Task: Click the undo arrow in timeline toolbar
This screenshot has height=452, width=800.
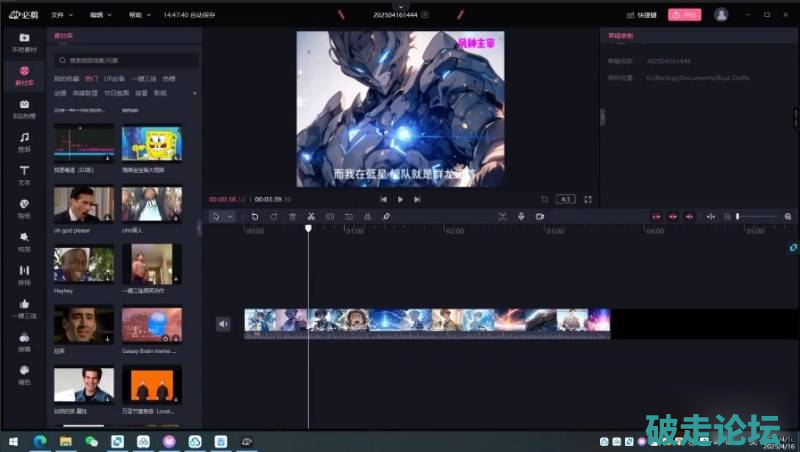Action: pyautogui.click(x=255, y=216)
